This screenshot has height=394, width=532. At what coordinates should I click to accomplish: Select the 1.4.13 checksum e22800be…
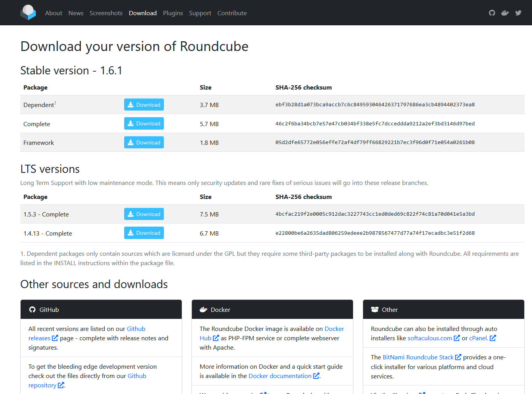point(375,233)
